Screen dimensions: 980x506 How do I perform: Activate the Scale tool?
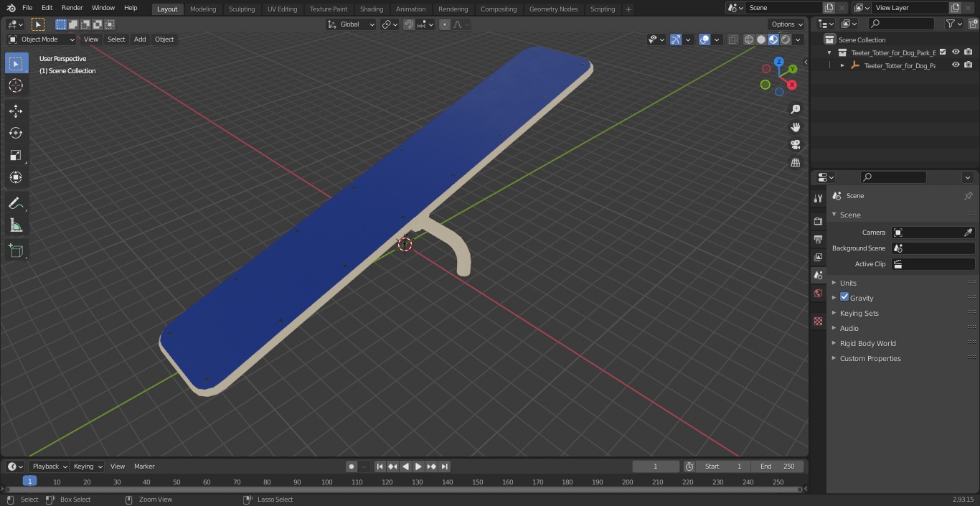click(x=16, y=155)
